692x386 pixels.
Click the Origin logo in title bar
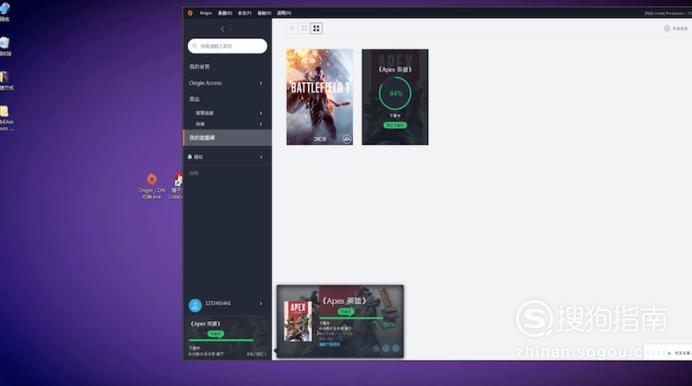pyautogui.click(x=190, y=13)
